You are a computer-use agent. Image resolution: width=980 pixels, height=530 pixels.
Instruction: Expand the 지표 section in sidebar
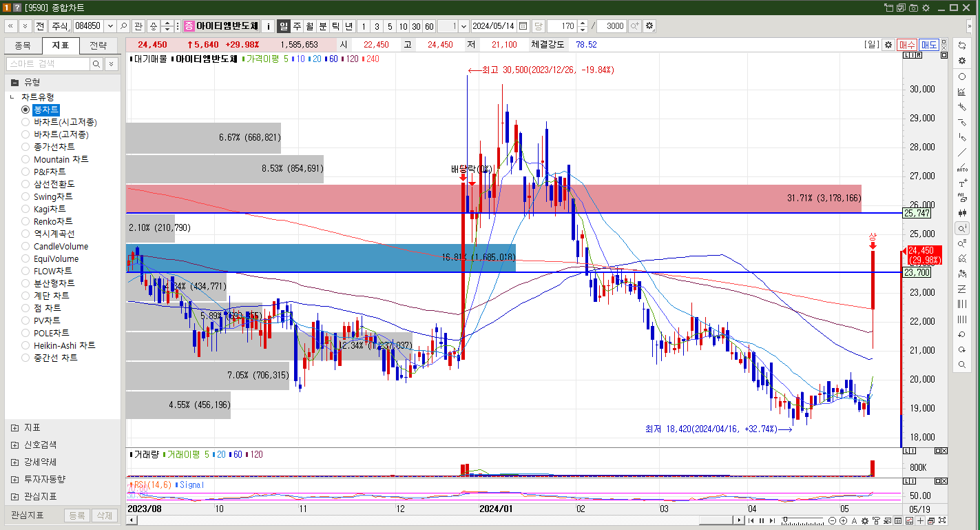point(15,427)
